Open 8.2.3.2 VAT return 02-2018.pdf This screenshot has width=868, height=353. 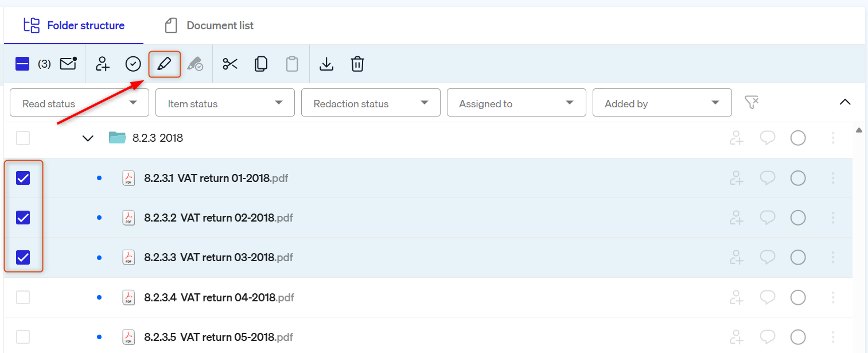(219, 218)
